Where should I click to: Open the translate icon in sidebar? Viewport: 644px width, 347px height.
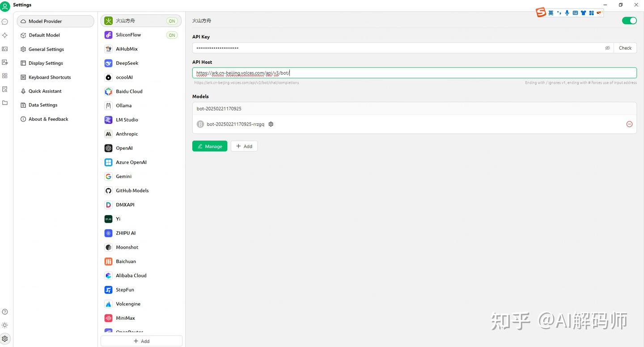tap(5, 62)
